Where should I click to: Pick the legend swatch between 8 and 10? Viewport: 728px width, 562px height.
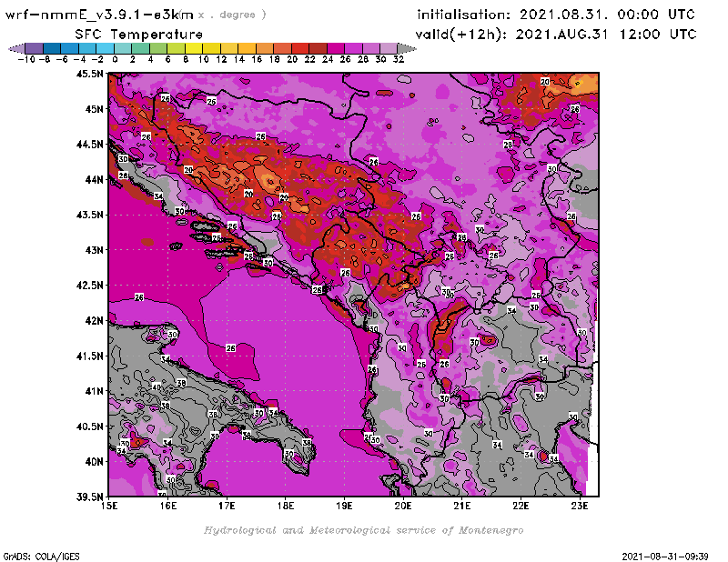(194, 48)
